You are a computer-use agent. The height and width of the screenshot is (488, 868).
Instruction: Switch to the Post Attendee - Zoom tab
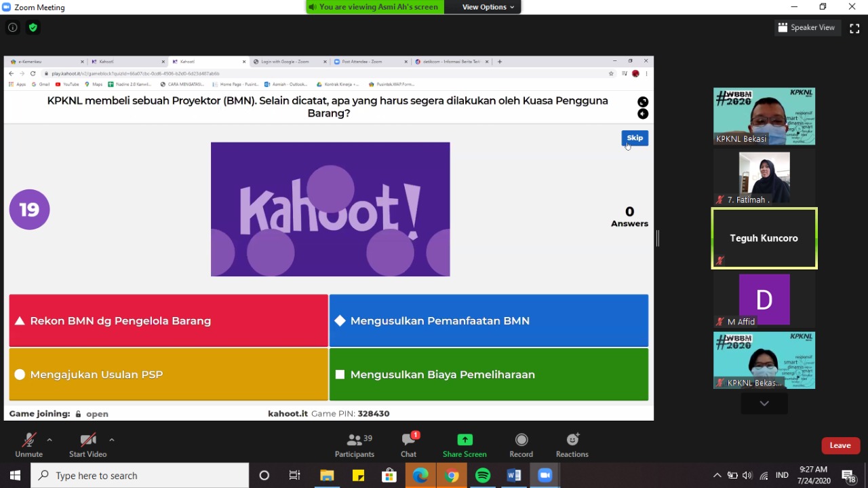click(370, 62)
